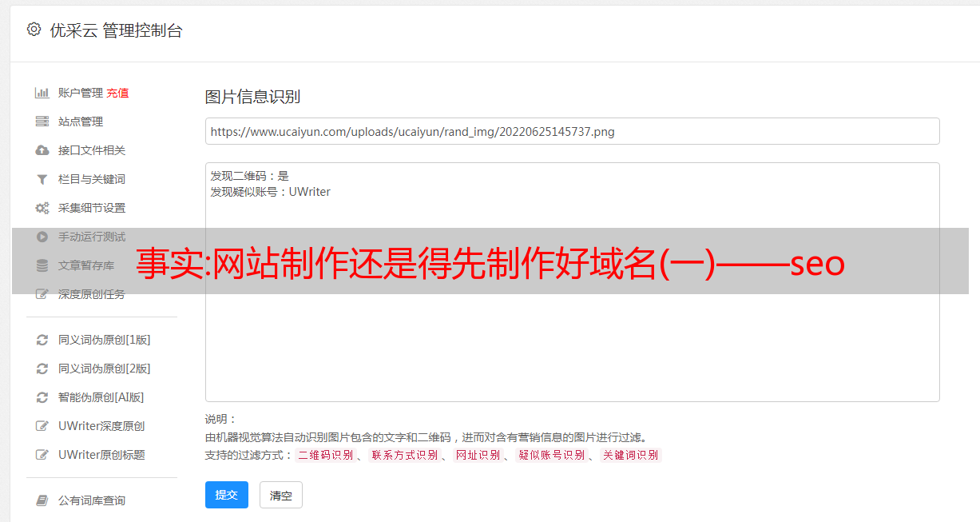This screenshot has width=980, height=522.
Task: Click the edit icon for 深度原创任务
Action: 42,294
